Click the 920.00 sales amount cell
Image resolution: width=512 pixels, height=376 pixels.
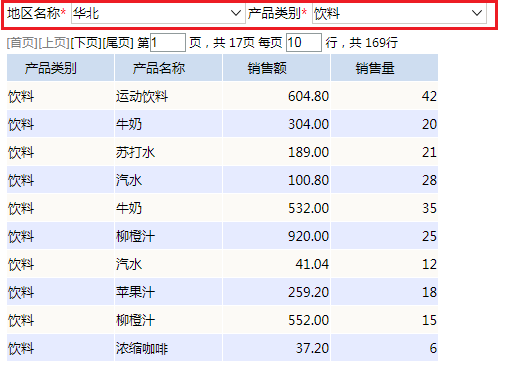point(276,236)
